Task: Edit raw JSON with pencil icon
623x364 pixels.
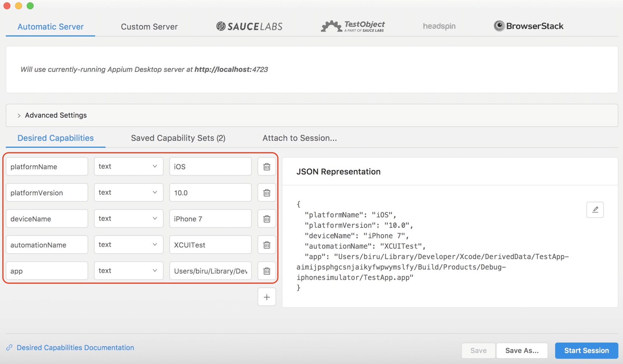Action: tap(595, 210)
